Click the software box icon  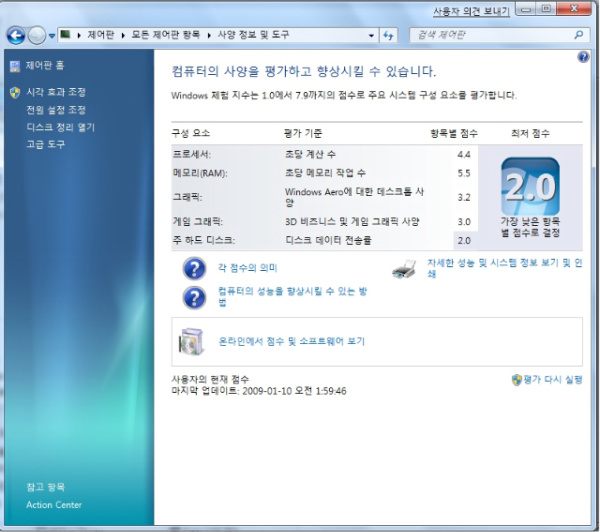click(x=191, y=341)
